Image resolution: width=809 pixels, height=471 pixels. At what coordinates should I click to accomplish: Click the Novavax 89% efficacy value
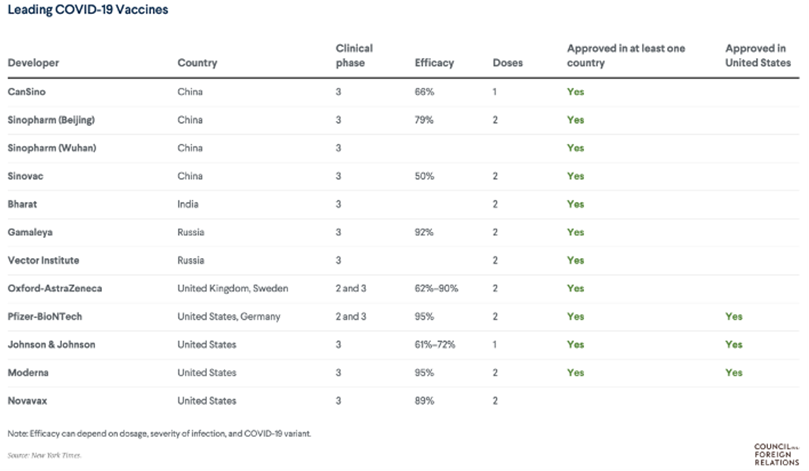click(424, 401)
